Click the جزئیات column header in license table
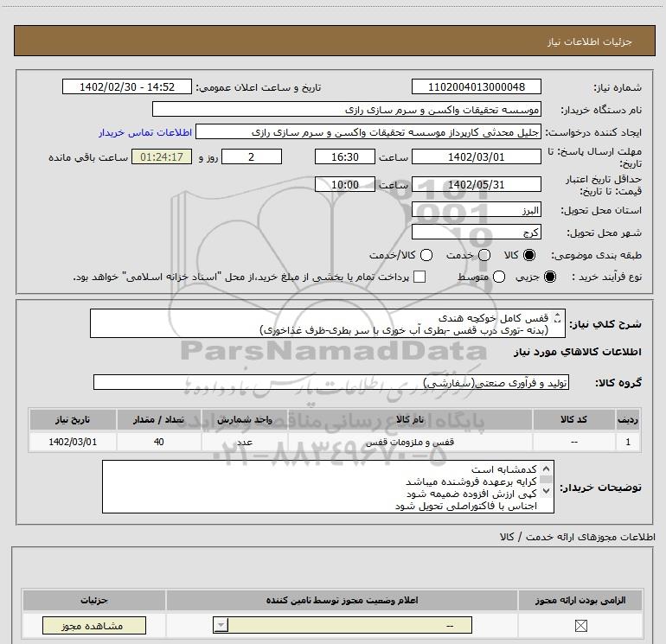 click(94, 600)
